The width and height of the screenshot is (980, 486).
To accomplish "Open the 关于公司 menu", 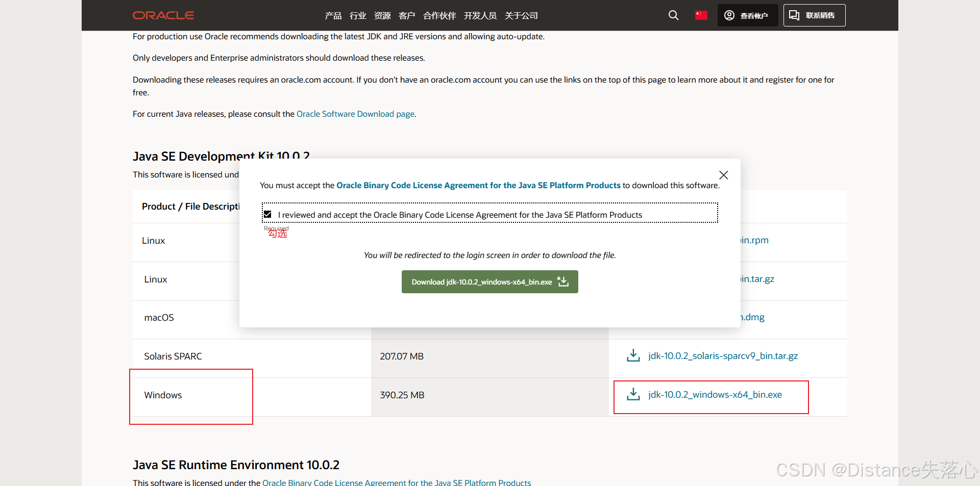I will point(521,16).
